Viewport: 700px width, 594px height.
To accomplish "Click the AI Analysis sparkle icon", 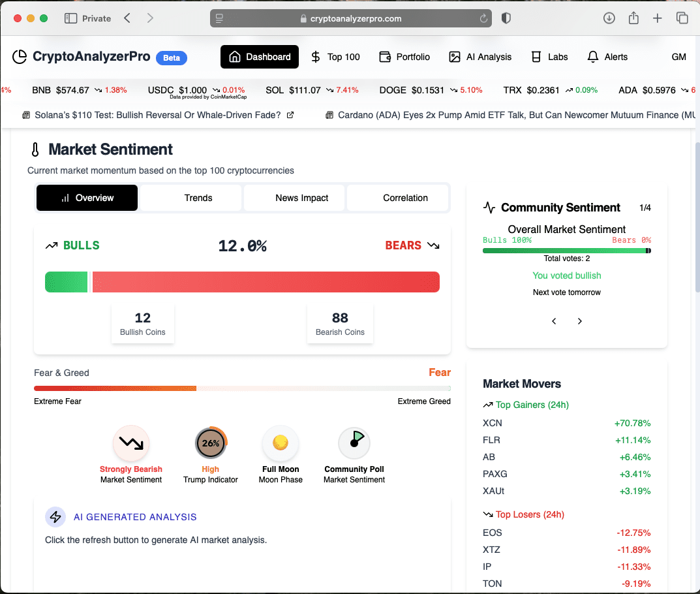I will point(454,57).
